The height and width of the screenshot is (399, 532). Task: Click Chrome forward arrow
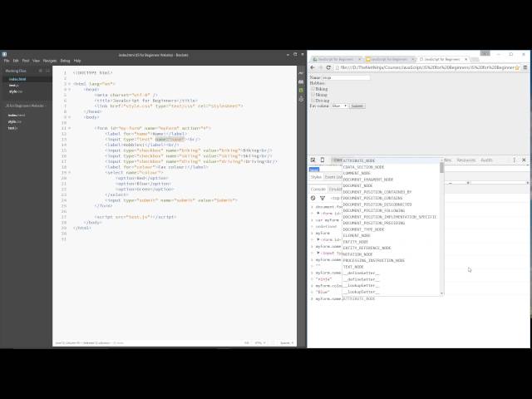coord(320,67)
